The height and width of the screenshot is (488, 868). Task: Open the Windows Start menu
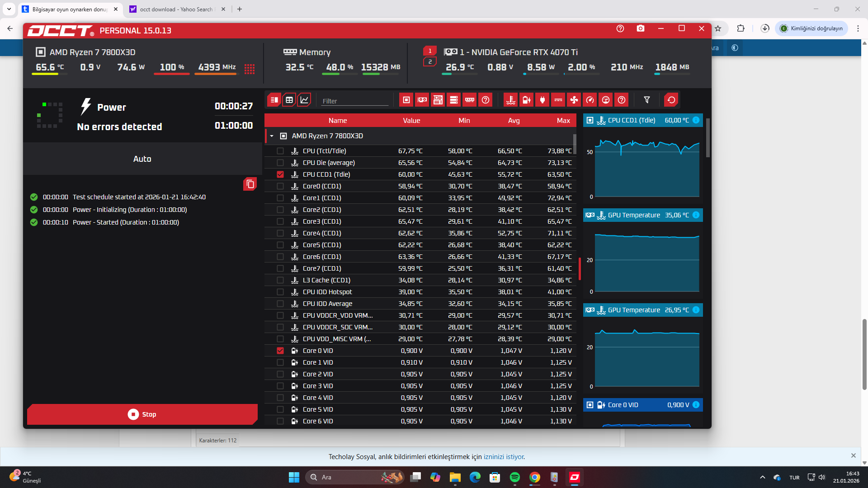[294, 477]
